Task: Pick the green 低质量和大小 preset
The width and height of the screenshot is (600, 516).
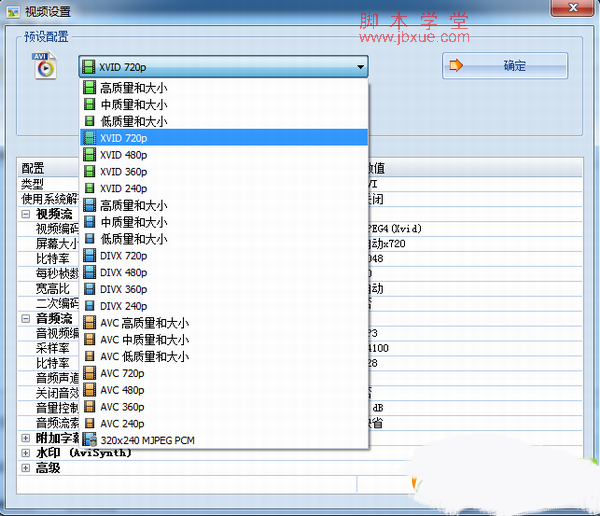Action: [224, 121]
